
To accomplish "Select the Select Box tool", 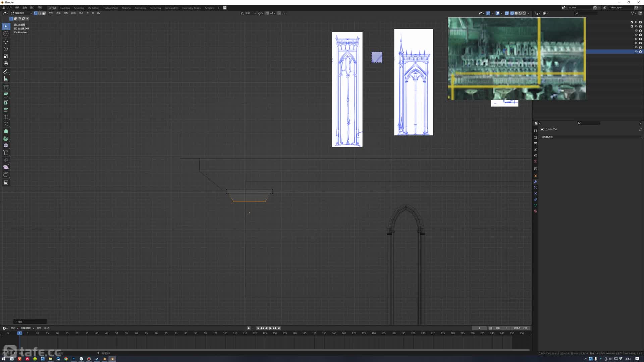I will pos(6,26).
